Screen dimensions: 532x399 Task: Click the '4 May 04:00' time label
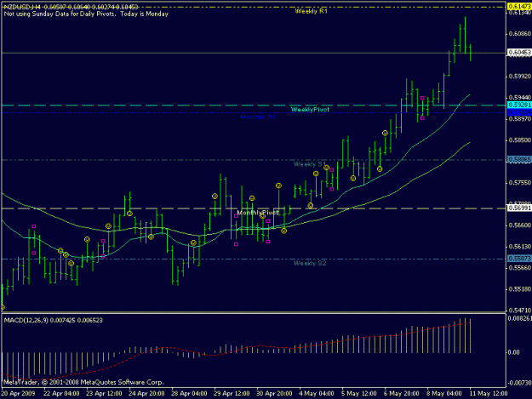coord(317,394)
